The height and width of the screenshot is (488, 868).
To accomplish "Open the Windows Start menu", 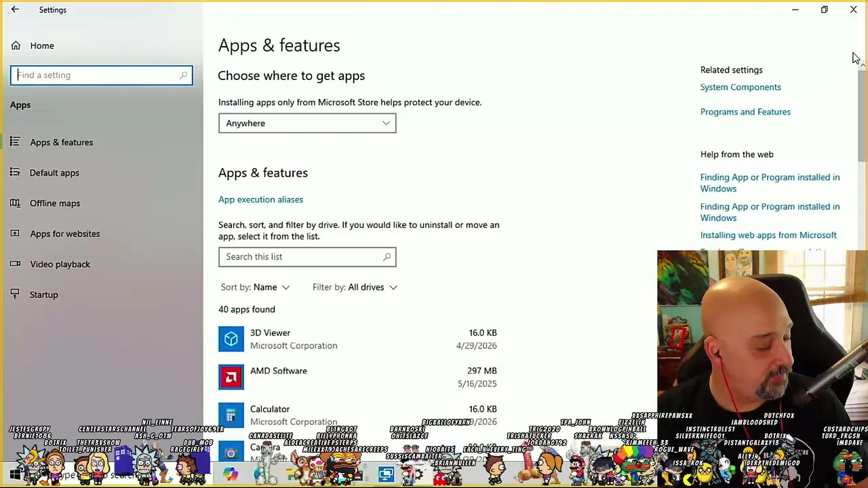I will pyautogui.click(x=15, y=474).
